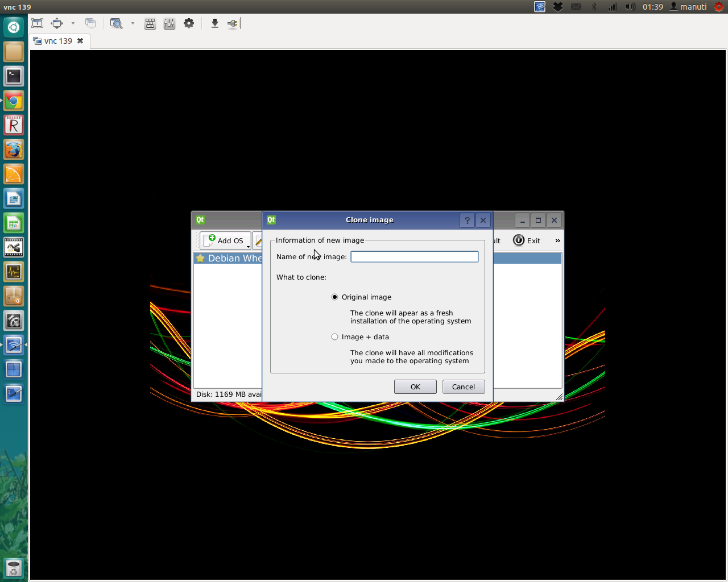Viewport: 728px width, 582px height.
Task: Click the disconnect plug icon
Action: coord(233,23)
